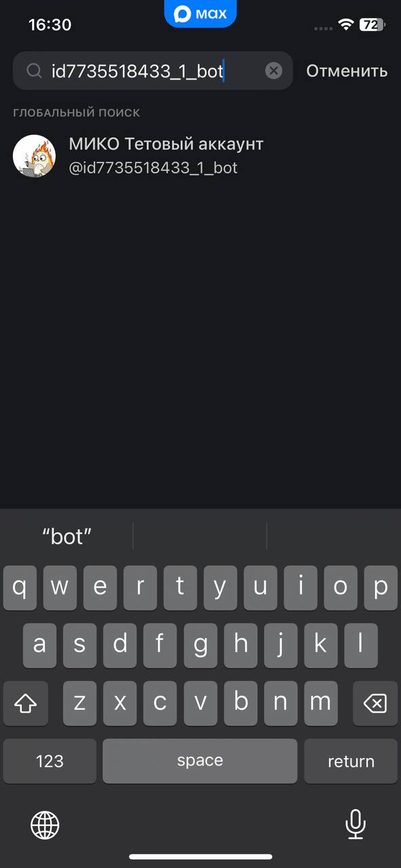Tap the backspace delete key
The width and height of the screenshot is (401, 868).
[375, 703]
